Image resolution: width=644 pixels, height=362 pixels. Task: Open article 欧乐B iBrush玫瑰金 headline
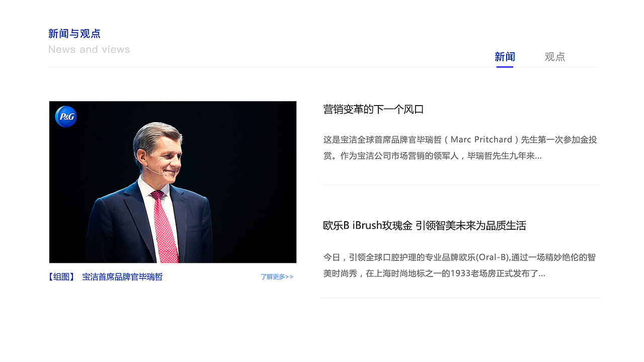click(x=425, y=226)
